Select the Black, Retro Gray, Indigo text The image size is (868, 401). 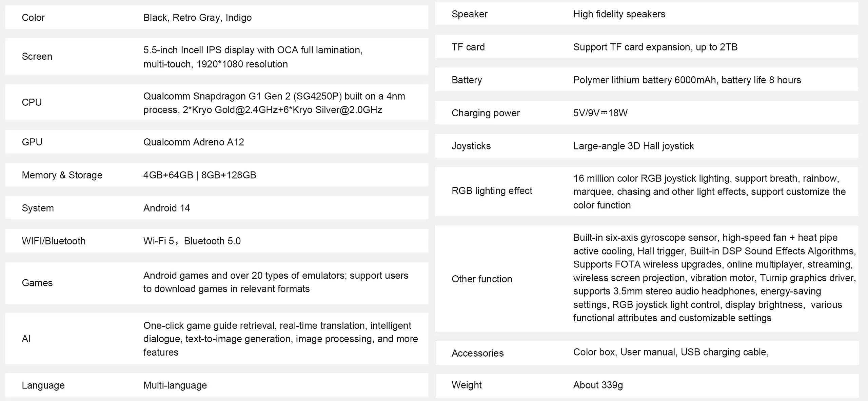[197, 18]
